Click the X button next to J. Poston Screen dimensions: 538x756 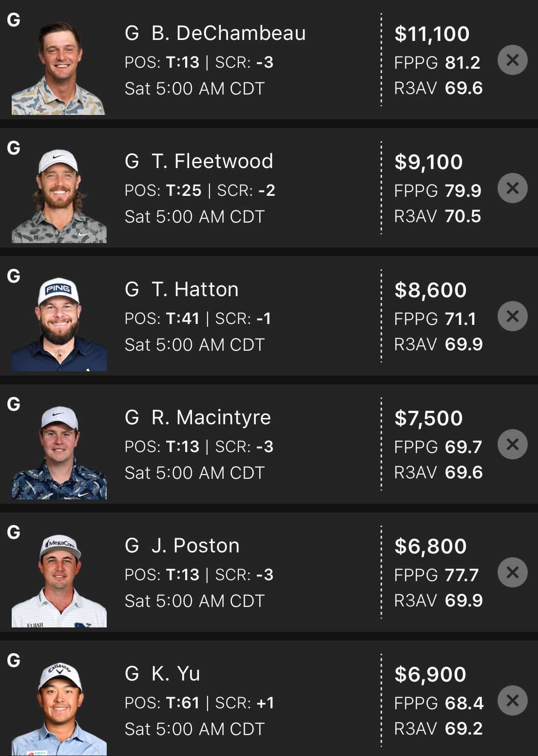click(512, 572)
